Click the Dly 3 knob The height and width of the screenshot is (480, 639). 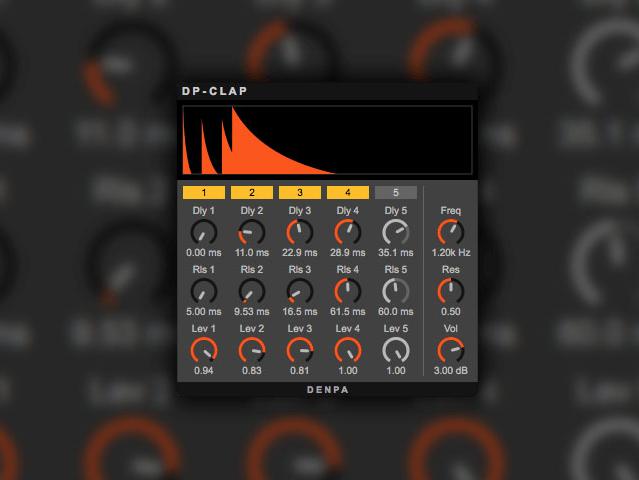click(300, 233)
